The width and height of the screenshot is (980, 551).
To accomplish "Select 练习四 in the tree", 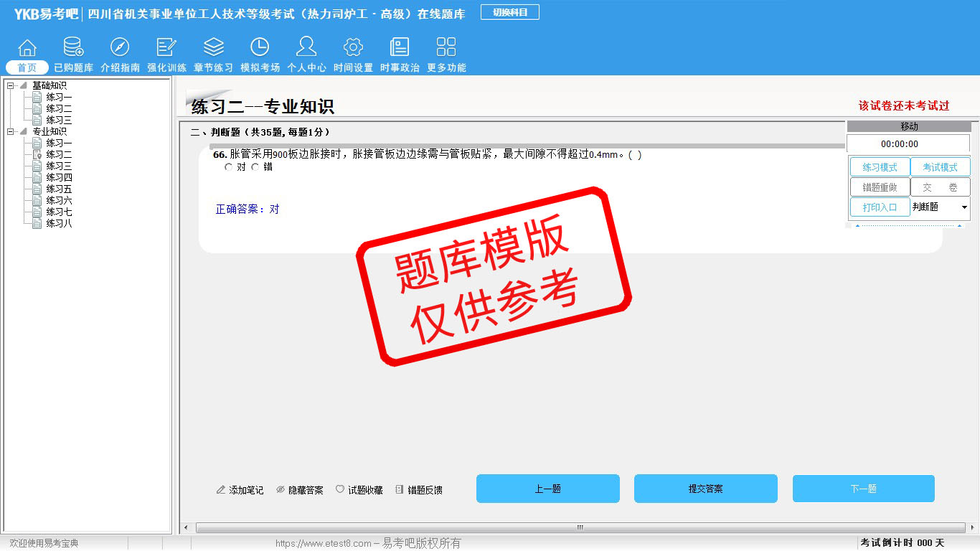I will click(x=59, y=178).
